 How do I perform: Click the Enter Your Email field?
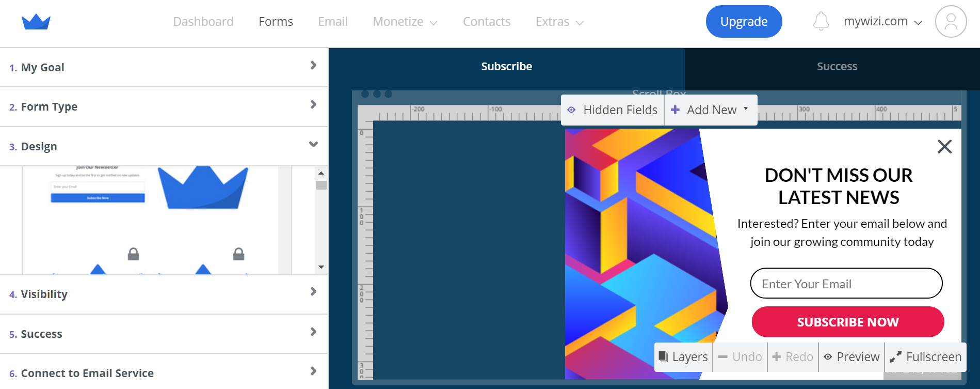point(846,284)
